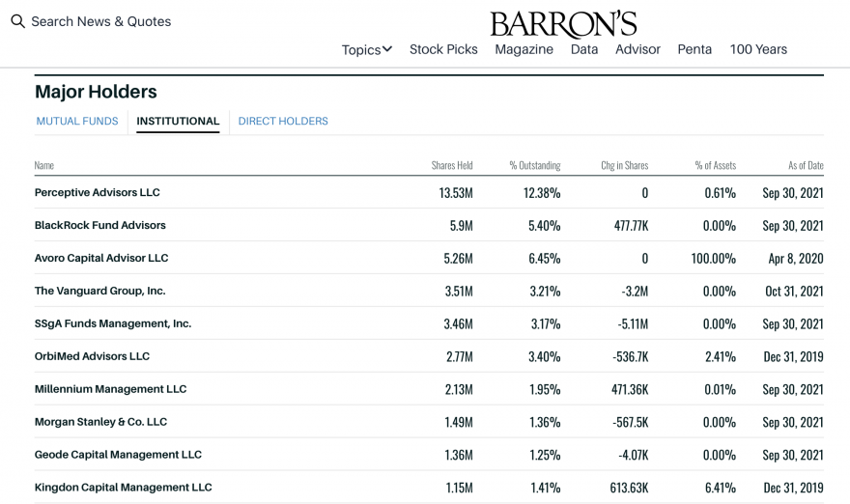
Task: Open the Penta section
Action: tap(694, 49)
